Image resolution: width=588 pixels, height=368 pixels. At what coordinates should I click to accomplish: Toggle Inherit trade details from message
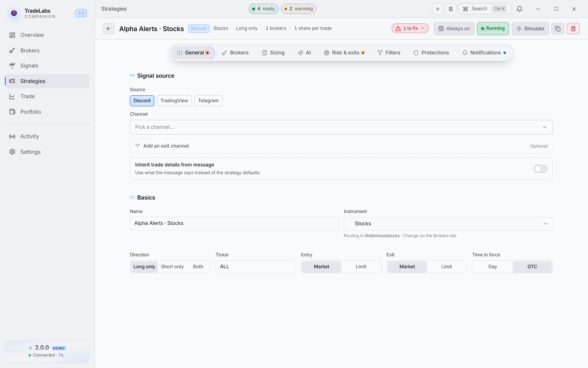[540, 169]
